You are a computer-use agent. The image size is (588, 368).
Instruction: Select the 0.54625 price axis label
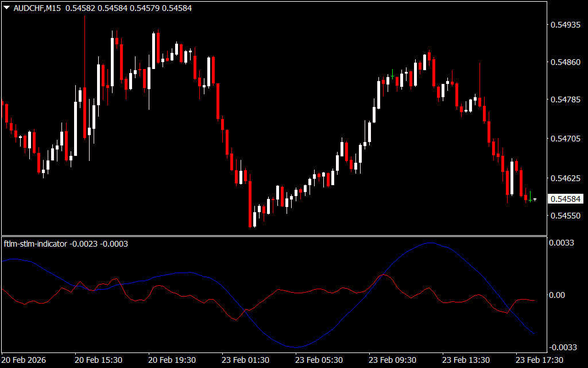(x=566, y=178)
